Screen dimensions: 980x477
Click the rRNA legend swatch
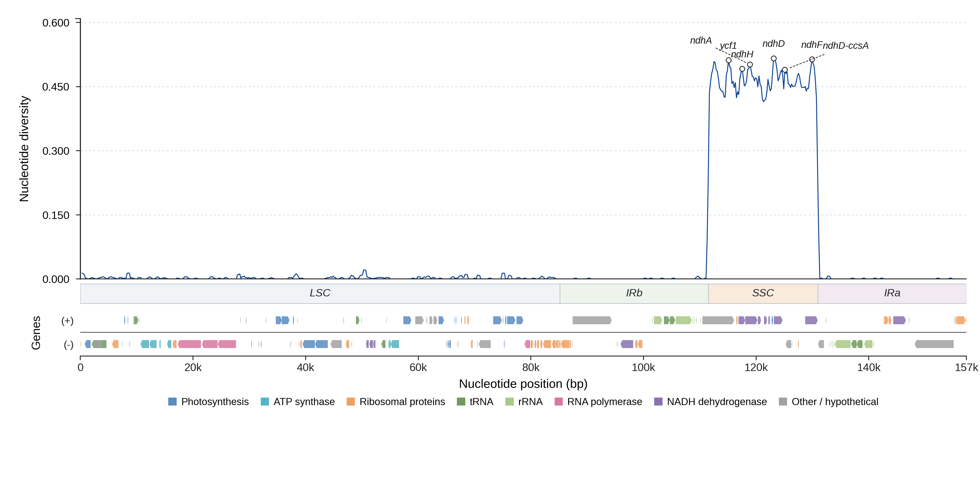510,402
